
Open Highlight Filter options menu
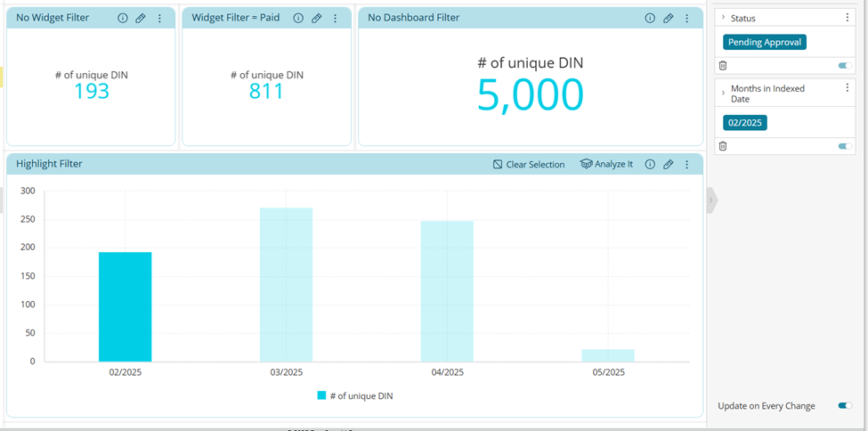[x=687, y=165]
